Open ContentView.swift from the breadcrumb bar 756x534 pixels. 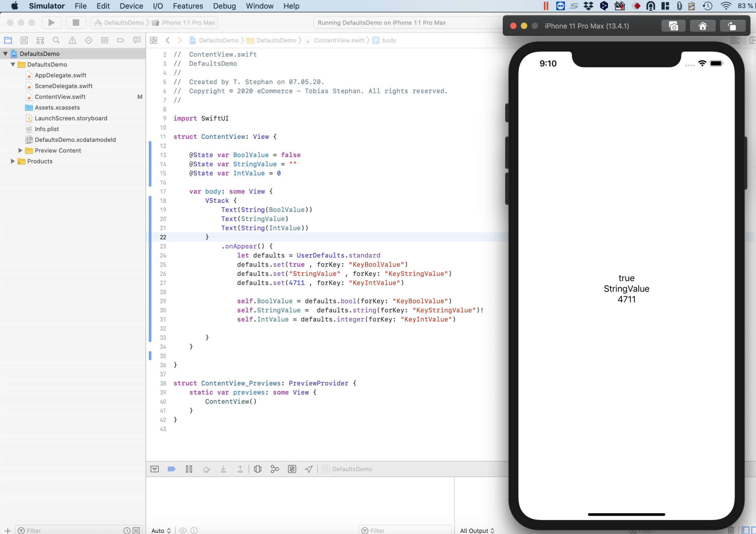pos(339,40)
